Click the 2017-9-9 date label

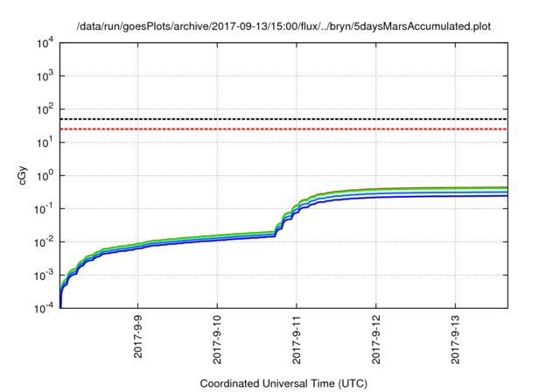click(138, 337)
